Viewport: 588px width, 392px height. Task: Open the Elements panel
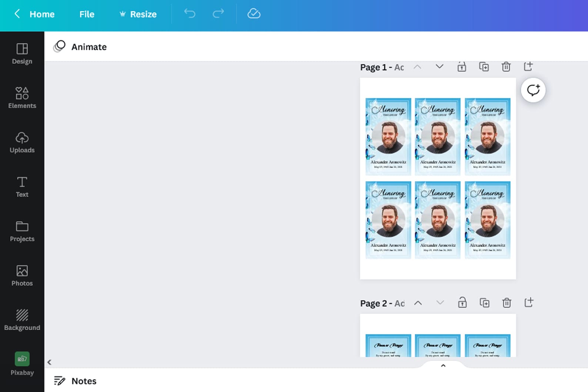[22, 98]
